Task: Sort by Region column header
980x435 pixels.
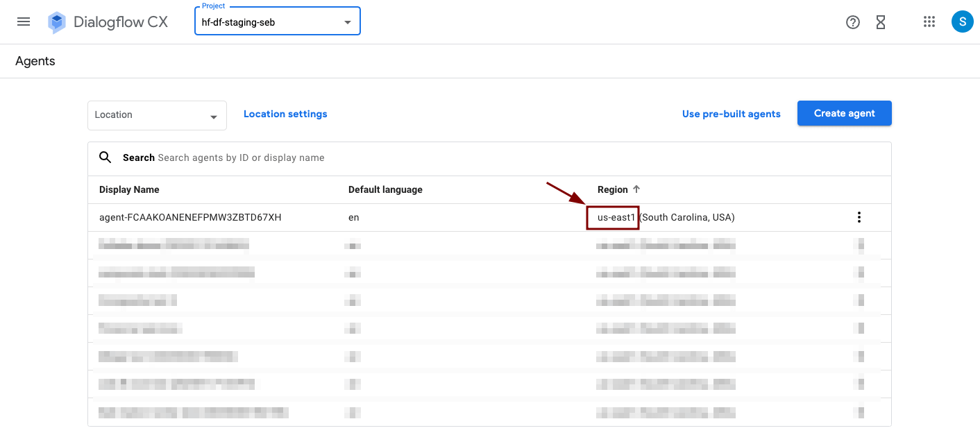Action: (x=612, y=189)
